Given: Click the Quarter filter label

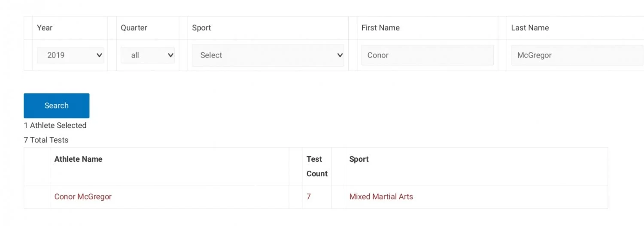Looking at the screenshot, I should (x=134, y=28).
